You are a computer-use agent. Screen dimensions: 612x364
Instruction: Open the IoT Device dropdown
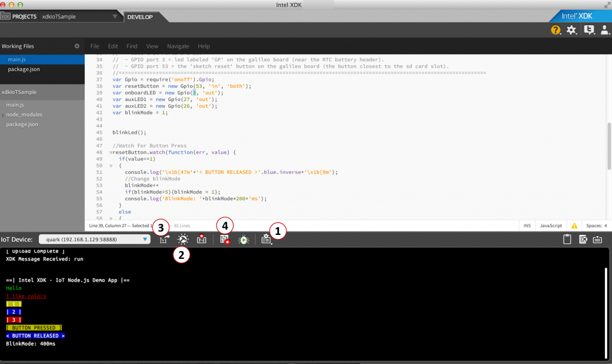point(94,240)
